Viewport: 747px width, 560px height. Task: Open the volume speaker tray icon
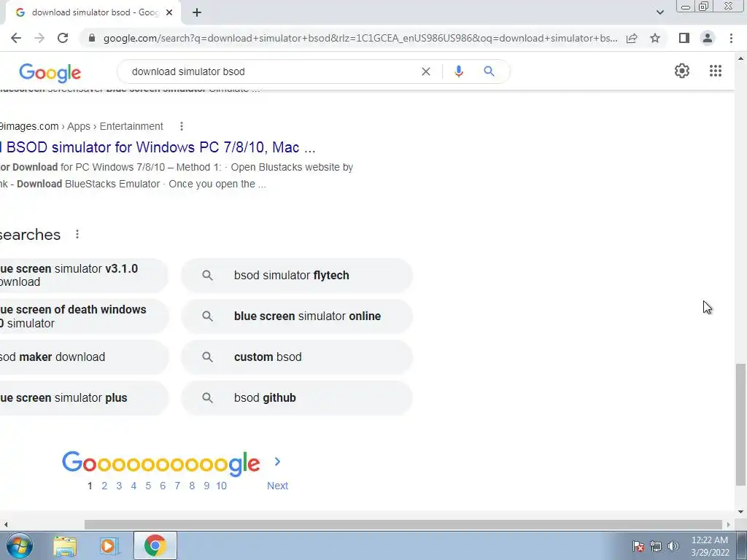click(x=673, y=546)
